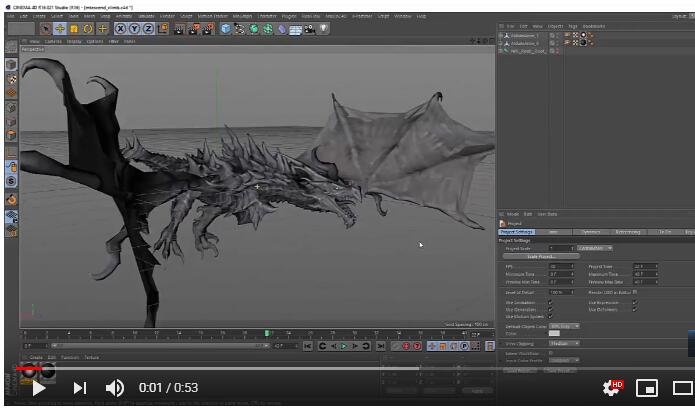Toggle Render LOD in Editor checkbox
695x412 pixels.
(635, 292)
